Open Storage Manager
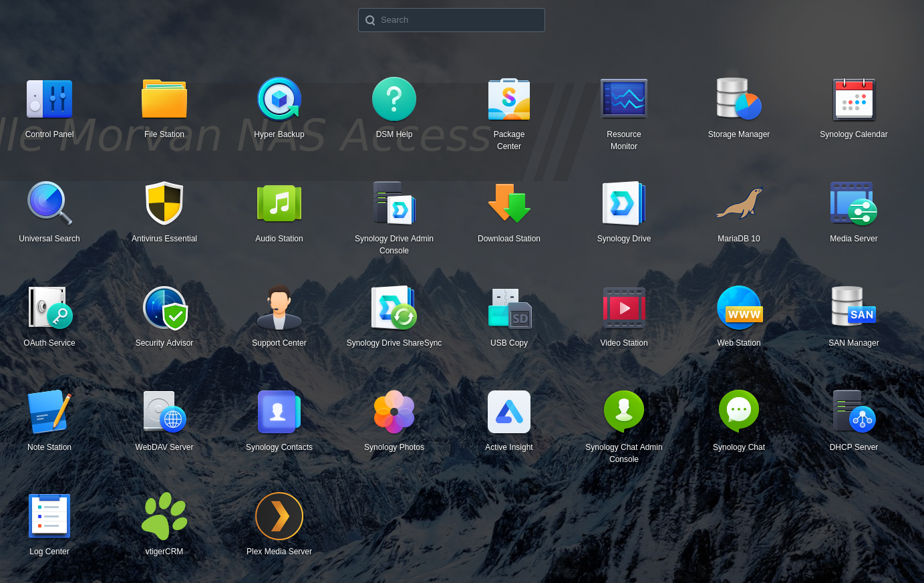924x583 pixels. [739, 99]
